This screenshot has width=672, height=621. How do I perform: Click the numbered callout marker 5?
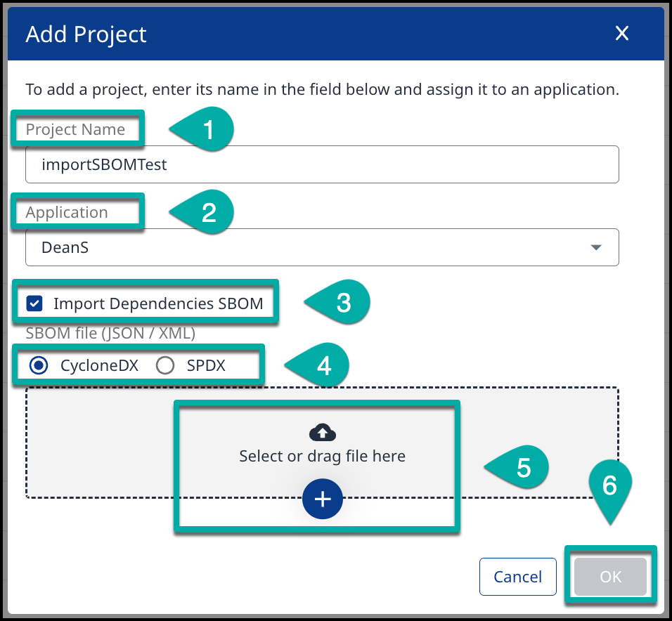tap(522, 469)
